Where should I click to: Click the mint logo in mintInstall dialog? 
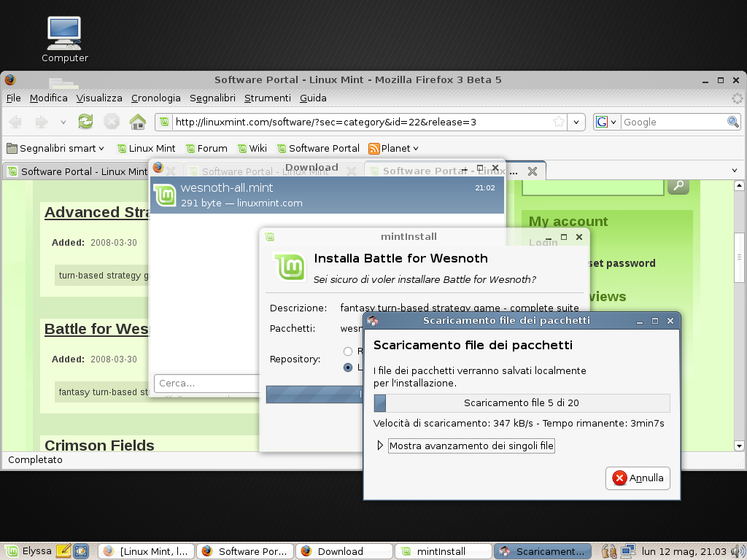coord(290,267)
